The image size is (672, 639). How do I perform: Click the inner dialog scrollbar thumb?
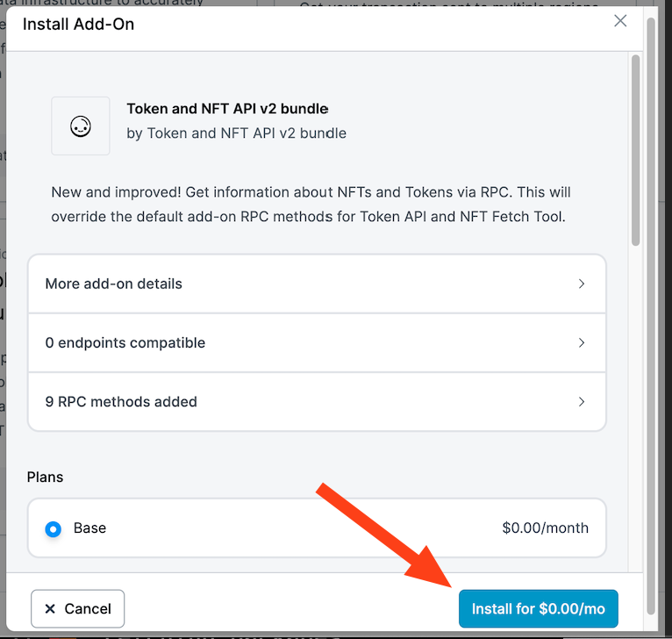pos(635,150)
